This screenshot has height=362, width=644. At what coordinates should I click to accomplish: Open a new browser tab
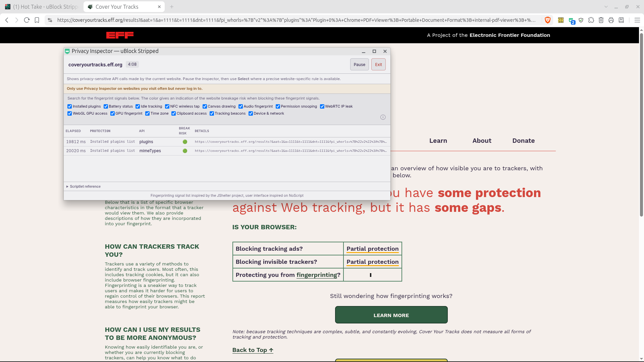point(172,7)
